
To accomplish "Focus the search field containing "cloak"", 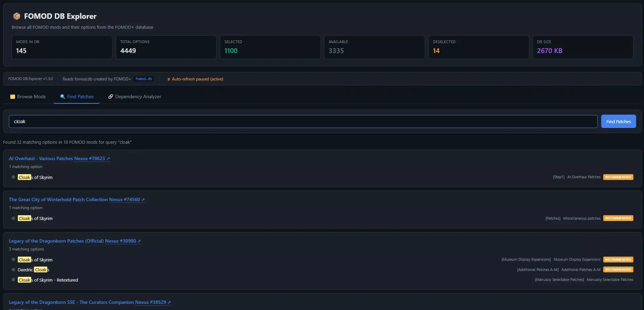I will coord(303,121).
